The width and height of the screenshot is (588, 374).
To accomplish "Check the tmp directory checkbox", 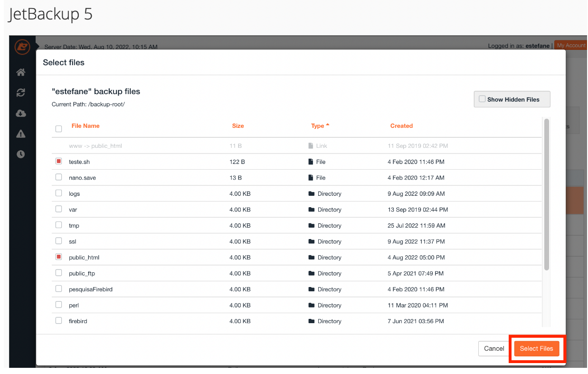I will click(59, 225).
